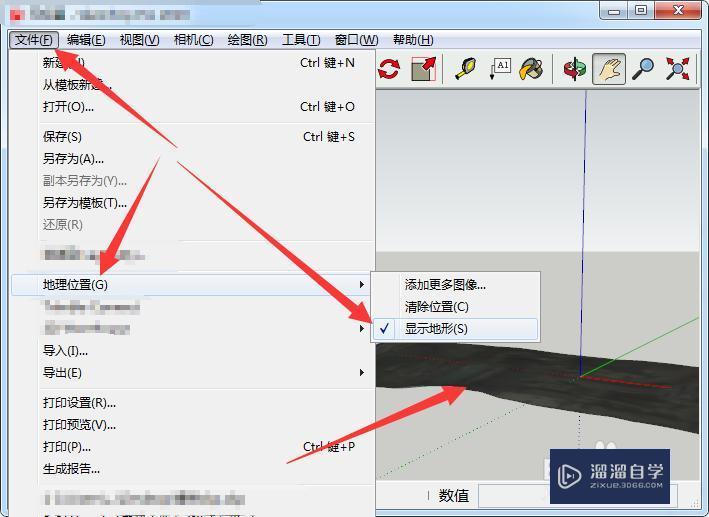This screenshot has height=517, width=709.
Task: Toggle the 显示地形(S) checkmark option
Action: (455, 329)
